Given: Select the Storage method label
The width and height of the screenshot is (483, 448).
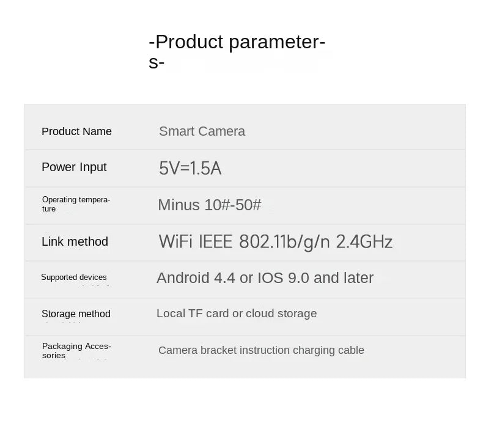Looking at the screenshot, I should [76, 314].
